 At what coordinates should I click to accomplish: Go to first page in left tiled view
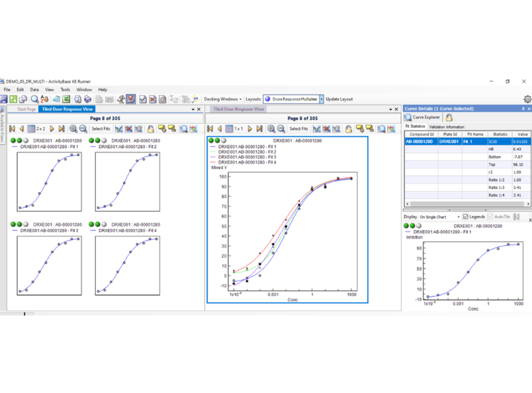pos(12,129)
